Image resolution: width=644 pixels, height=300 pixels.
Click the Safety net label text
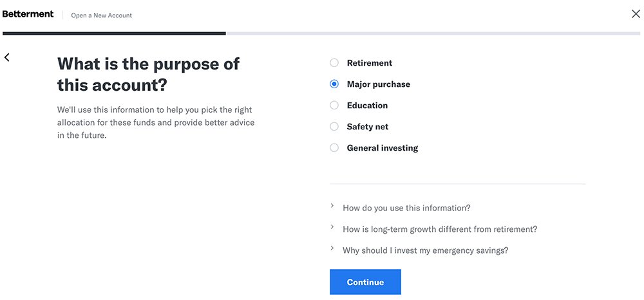pyautogui.click(x=368, y=126)
